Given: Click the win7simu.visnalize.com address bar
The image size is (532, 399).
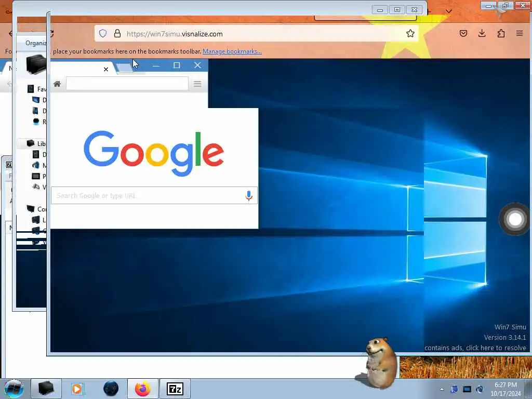Looking at the screenshot, I should (256, 34).
